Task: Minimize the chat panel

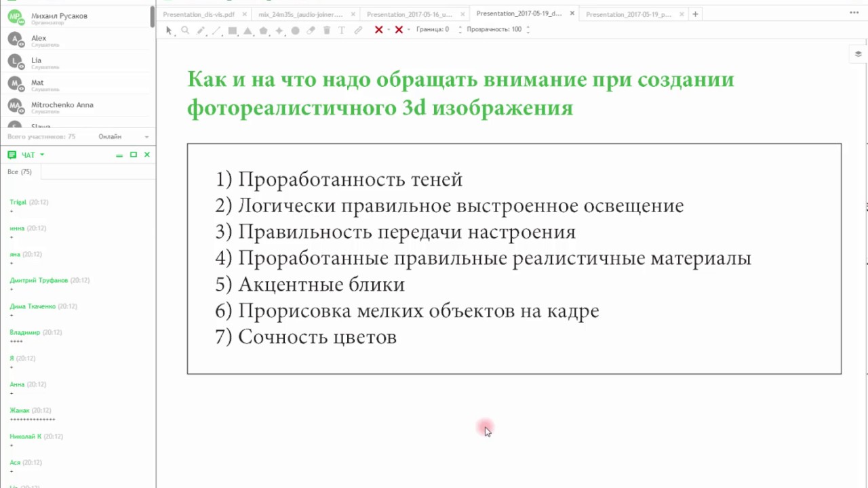Action: pyautogui.click(x=119, y=155)
